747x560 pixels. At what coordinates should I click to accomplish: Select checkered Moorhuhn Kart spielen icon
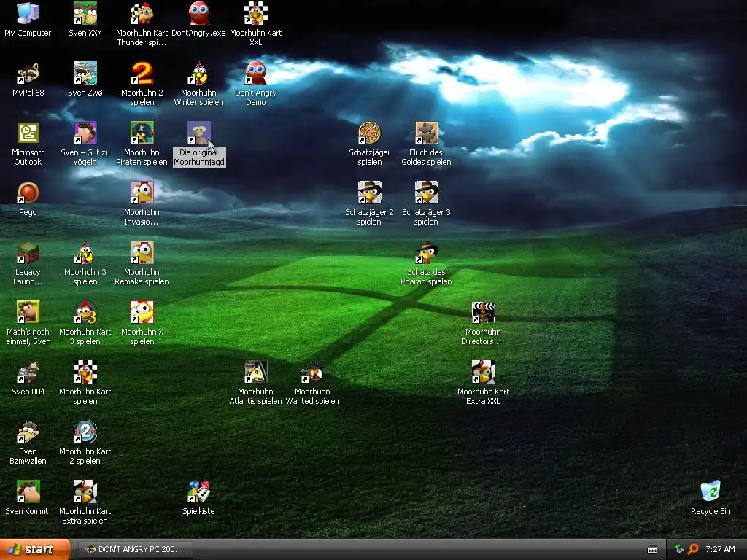point(85,373)
